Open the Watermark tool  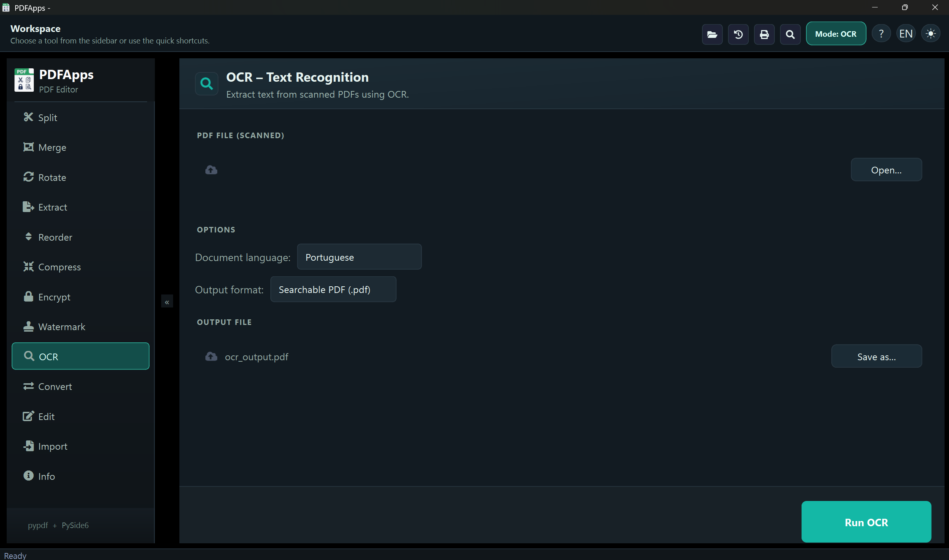pyautogui.click(x=80, y=327)
